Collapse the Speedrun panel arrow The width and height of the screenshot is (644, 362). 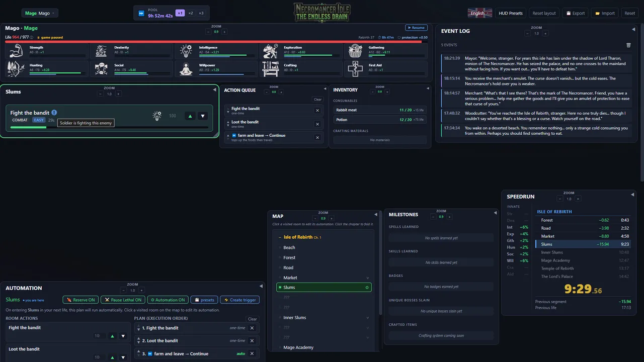click(632, 195)
